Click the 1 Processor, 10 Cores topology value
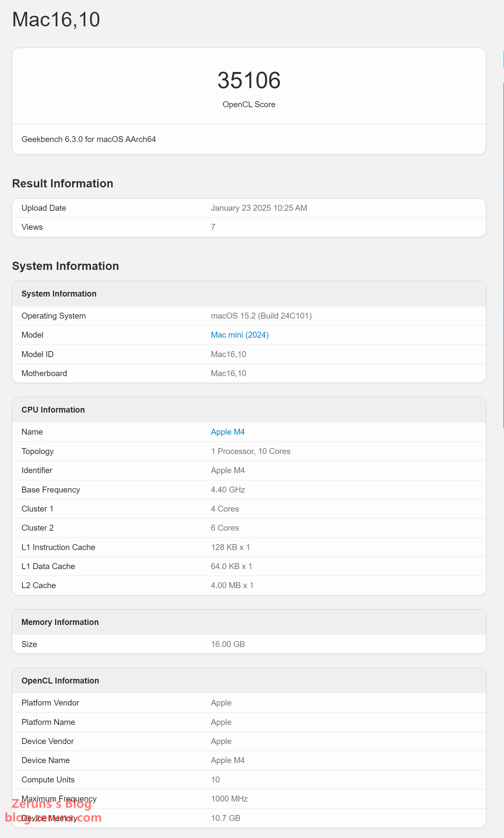504x838 pixels. click(250, 451)
